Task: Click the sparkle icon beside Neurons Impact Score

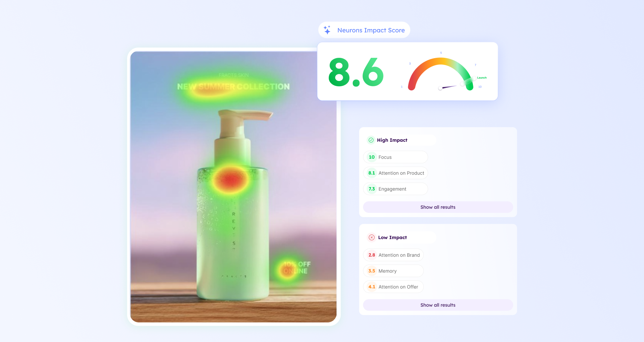Action: [327, 30]
